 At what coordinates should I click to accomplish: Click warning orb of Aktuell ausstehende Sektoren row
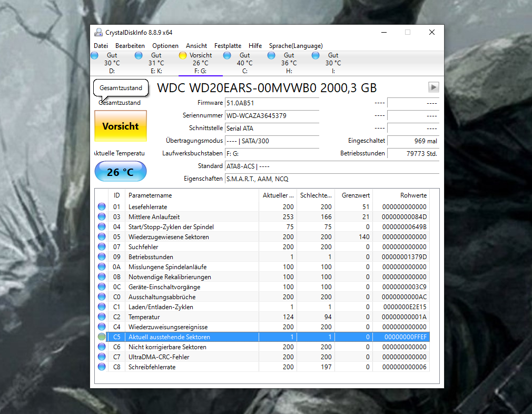tap(102, 337)
